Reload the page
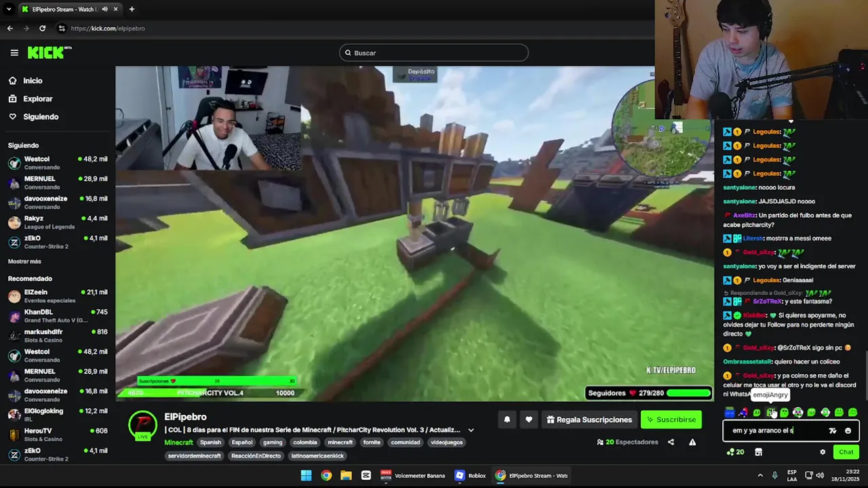 click(43, 28)
